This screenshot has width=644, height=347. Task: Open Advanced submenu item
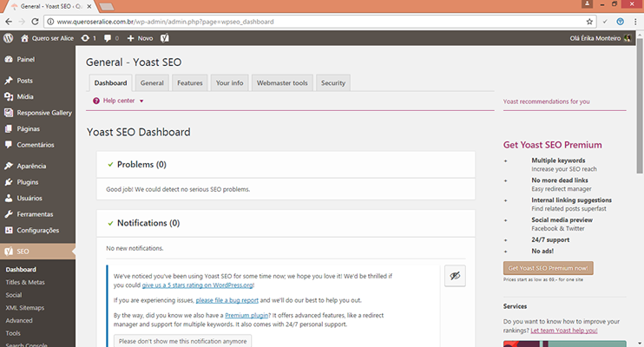point(19,320)
